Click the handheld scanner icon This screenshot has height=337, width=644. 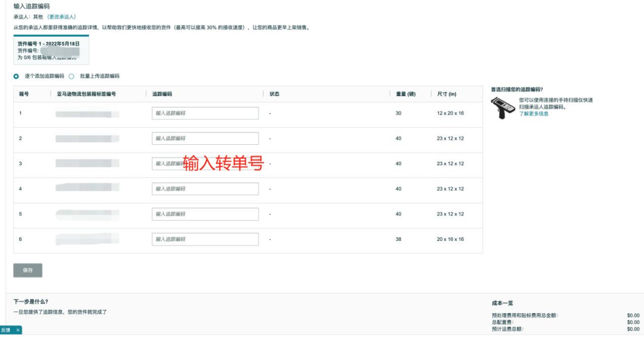[503, 108]
